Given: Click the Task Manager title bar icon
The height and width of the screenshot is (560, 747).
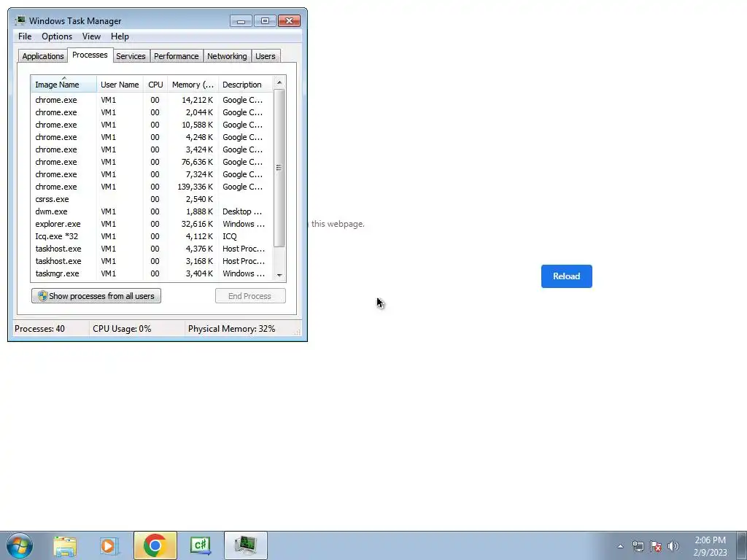Looking at the screenshot, I should (x=20, y=20).
